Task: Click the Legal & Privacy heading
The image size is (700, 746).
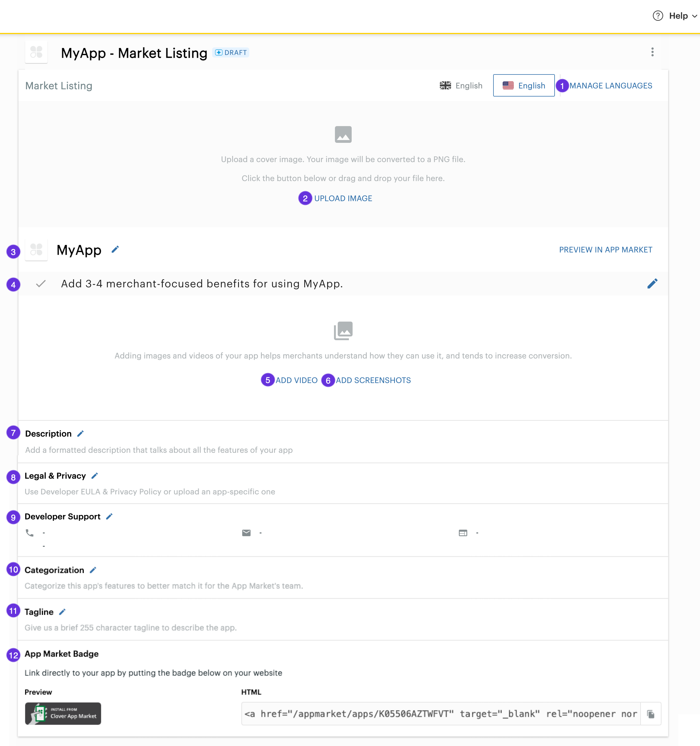Action: pos(55,476)
